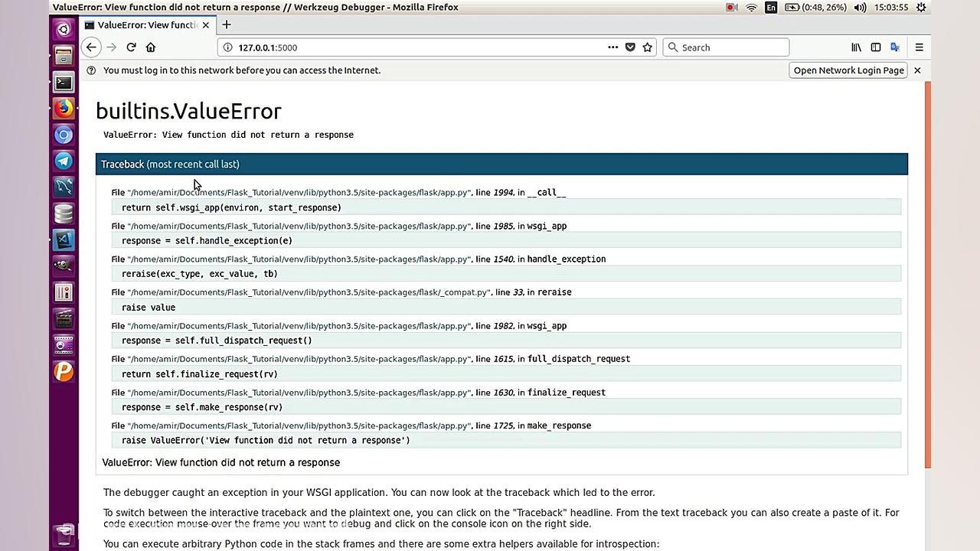Click the clock showing 15:03:55
This screenshot has width=980, height=551.
click(x=891, y=8)
